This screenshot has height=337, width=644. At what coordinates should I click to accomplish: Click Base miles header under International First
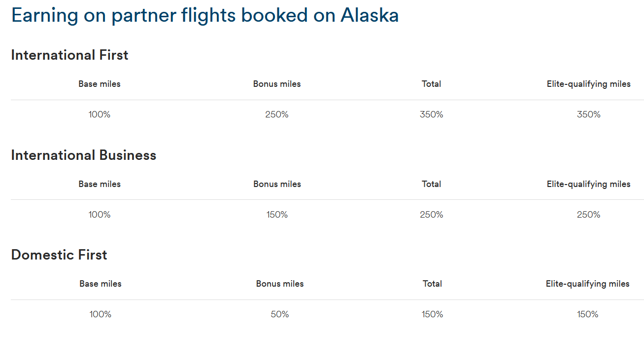pos(100,84)
